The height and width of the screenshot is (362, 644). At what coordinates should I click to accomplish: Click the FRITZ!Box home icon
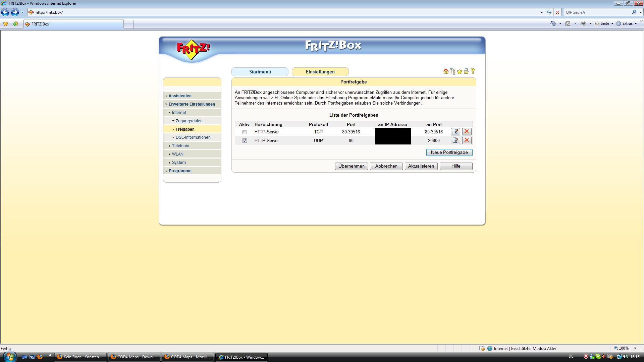[446, 71]
